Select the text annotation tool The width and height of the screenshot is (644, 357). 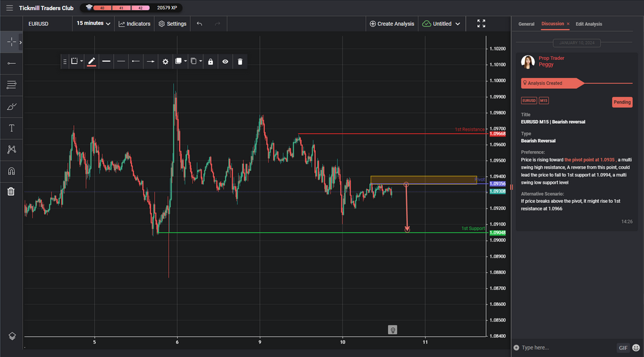click(x=11, y=128)
